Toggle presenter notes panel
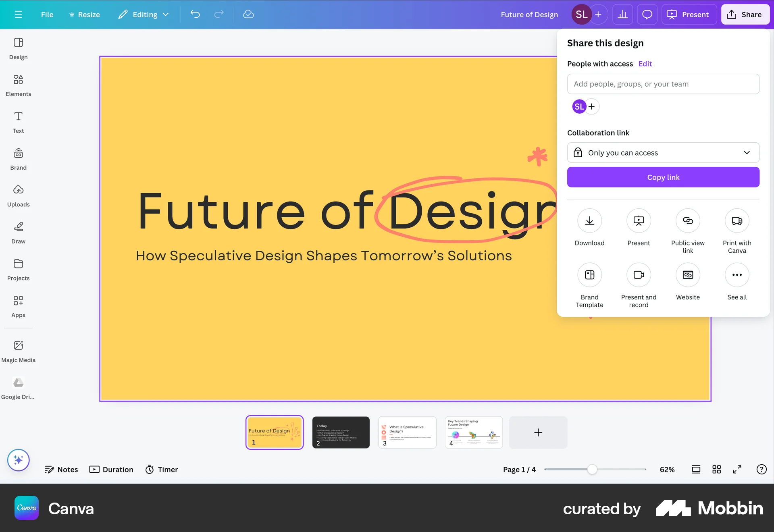The image size is (774, 532). (x=61, y=469)
